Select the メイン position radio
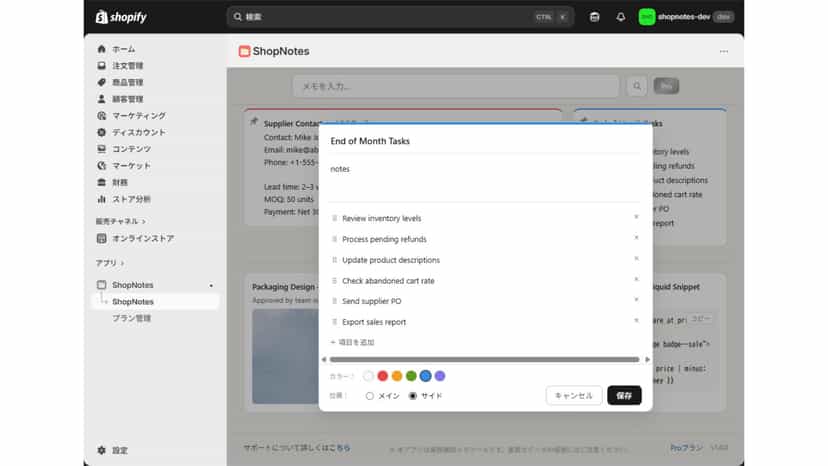The height and width of the screenshot is (466, 828). [370, 396]
